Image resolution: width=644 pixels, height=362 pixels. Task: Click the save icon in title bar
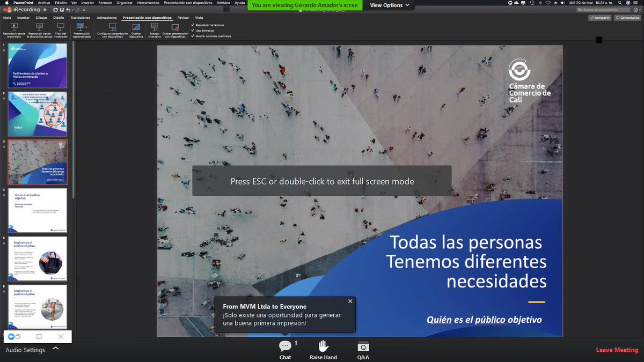(x=62, y=10)
